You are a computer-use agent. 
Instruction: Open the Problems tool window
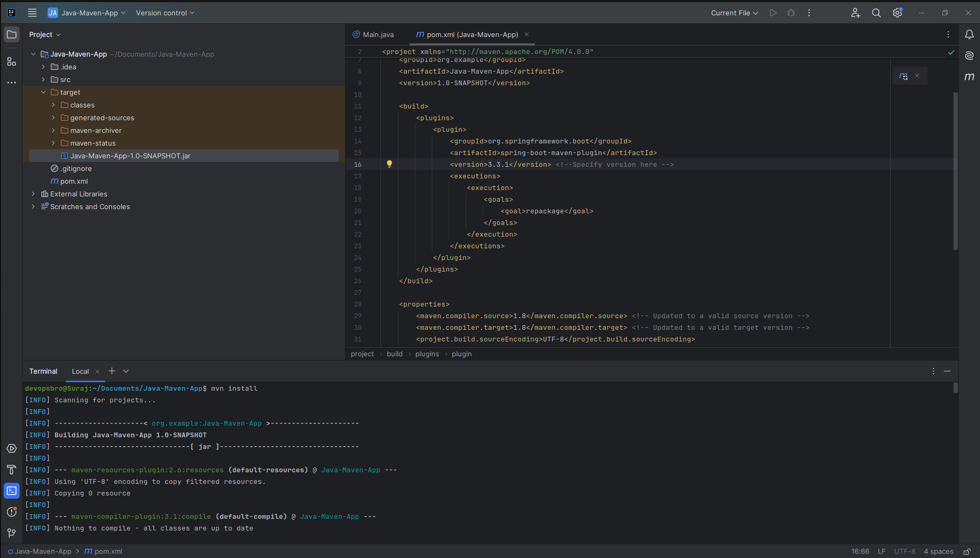[x=12, y=512]
